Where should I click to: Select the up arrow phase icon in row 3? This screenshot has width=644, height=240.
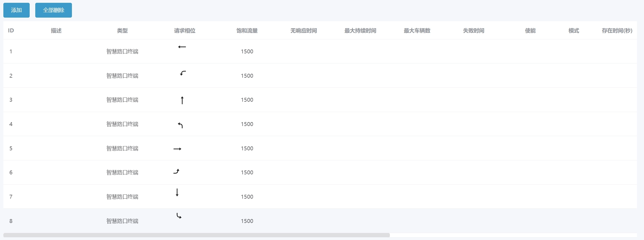pyautogui.click(x=182, y=100)
